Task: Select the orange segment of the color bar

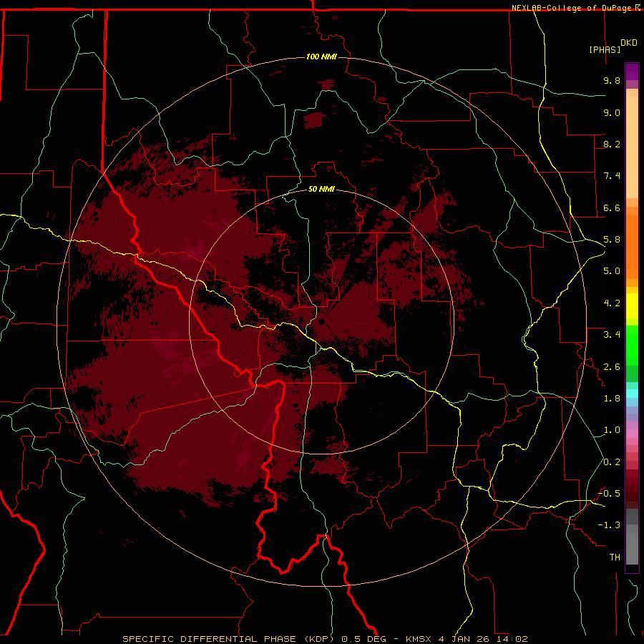Action: click(632, 243)
